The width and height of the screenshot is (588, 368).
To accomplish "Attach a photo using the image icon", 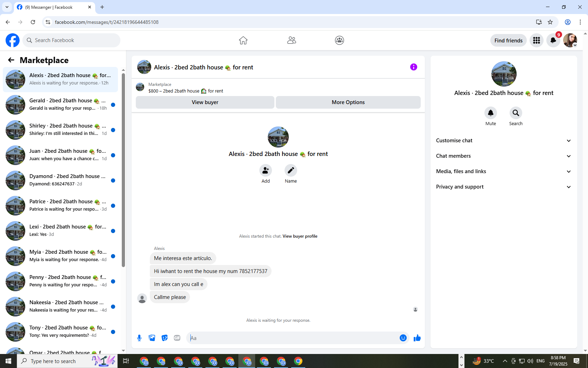I will tap(152, 338).
